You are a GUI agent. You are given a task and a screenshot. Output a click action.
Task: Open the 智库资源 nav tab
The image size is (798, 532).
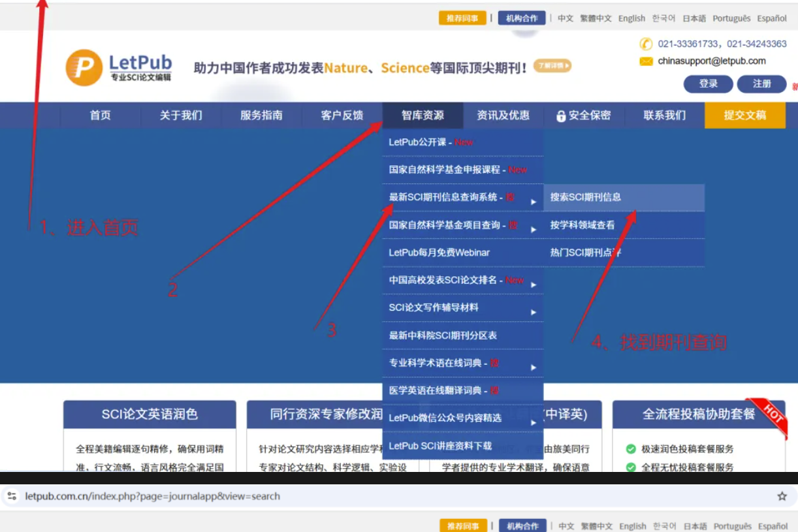point(423,116)
